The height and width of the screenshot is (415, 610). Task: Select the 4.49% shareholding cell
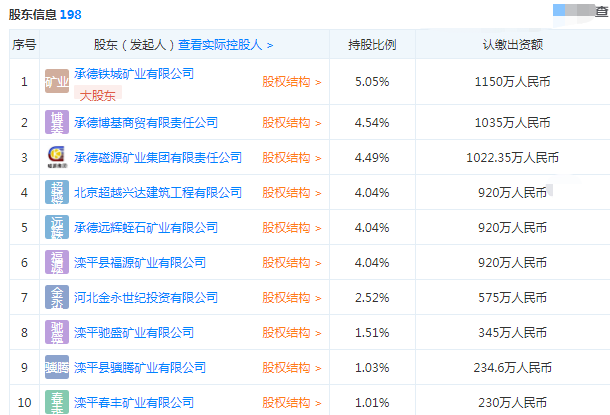pos(372,158)
